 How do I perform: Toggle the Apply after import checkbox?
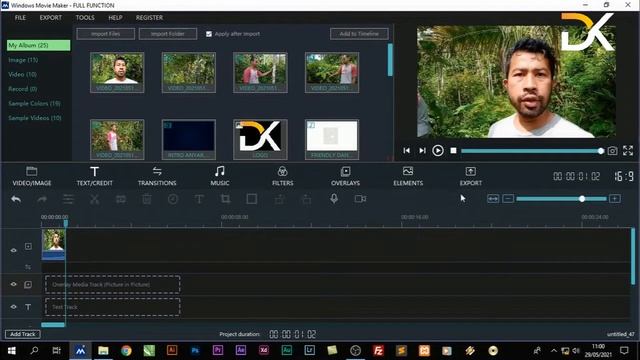pyautogui.click(x=209, y=34)
